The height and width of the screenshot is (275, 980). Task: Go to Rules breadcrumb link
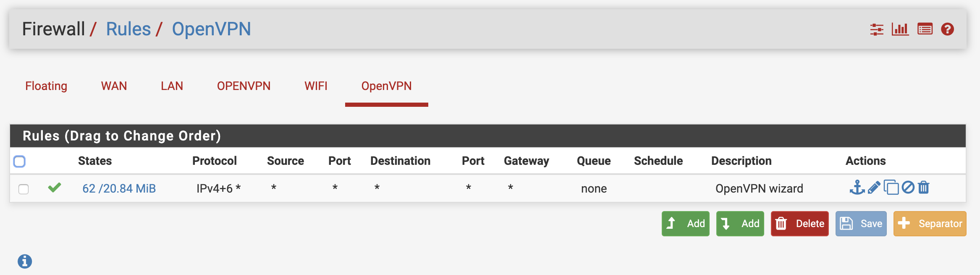[x=128, y=29]
